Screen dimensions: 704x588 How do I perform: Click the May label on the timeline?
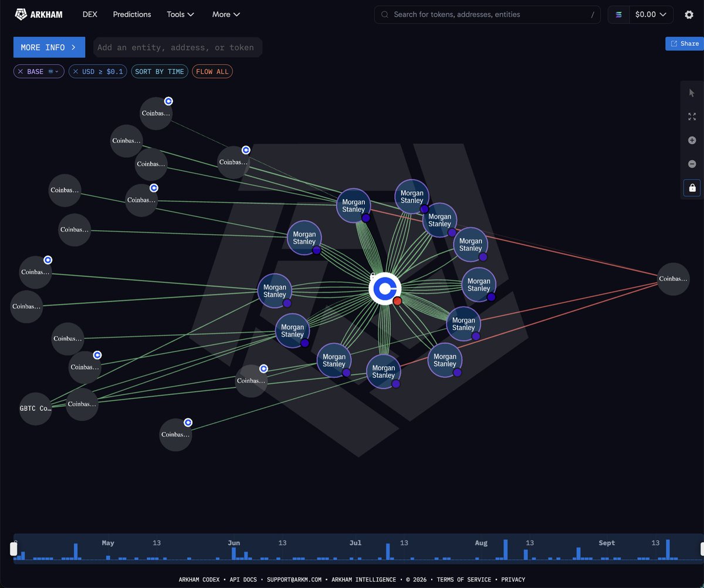108,543
